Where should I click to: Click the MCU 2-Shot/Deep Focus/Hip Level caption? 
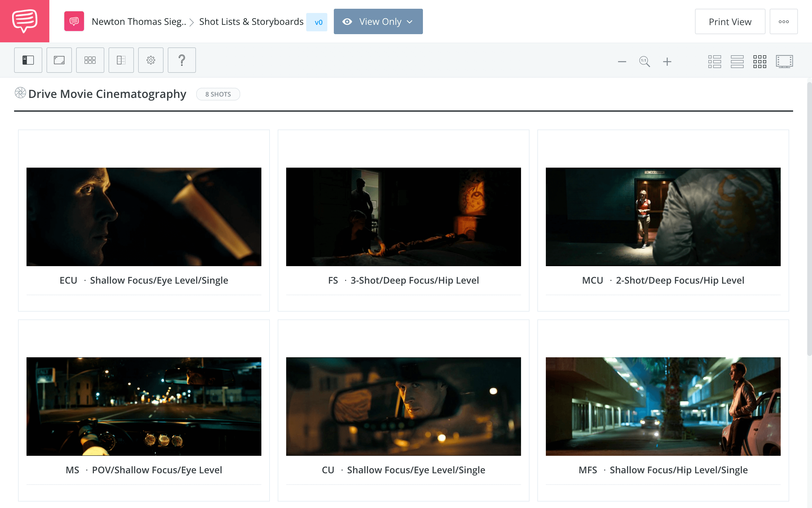(x=663, y=280)
